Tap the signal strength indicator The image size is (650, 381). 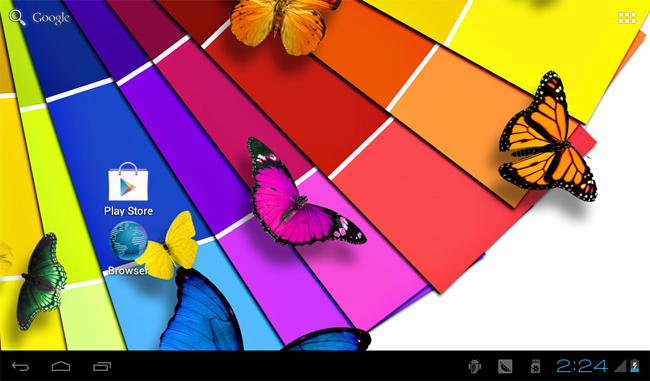620,366
